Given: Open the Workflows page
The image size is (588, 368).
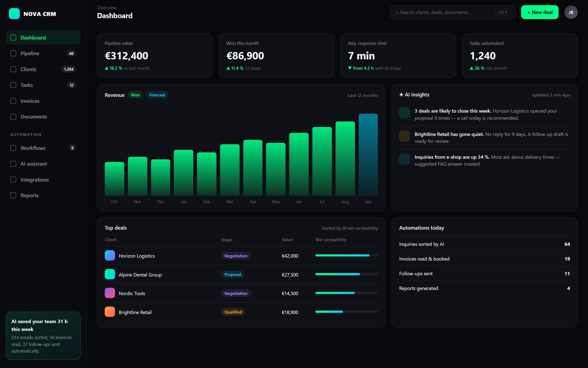Looking at the screenshot, I should (43, 148).
